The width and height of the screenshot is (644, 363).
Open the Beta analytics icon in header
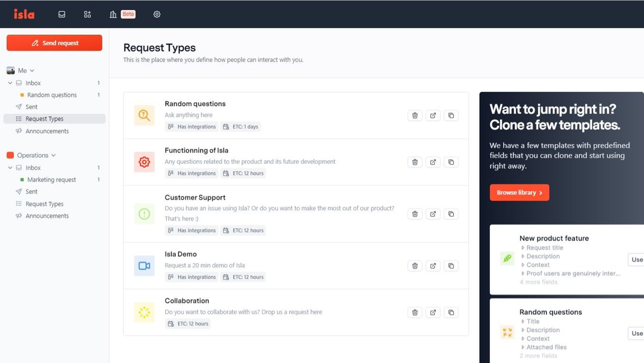(x=113, y=15)
